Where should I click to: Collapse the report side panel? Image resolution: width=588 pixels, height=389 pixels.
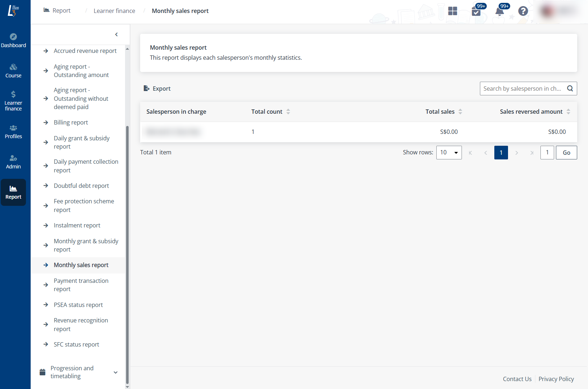click(x=116, y=35)
